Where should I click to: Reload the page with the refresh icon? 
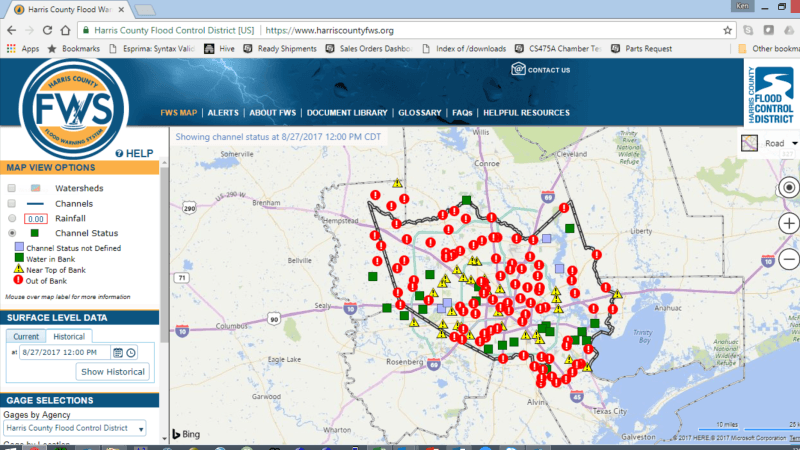pyautogui.click(x=47, y=30)
